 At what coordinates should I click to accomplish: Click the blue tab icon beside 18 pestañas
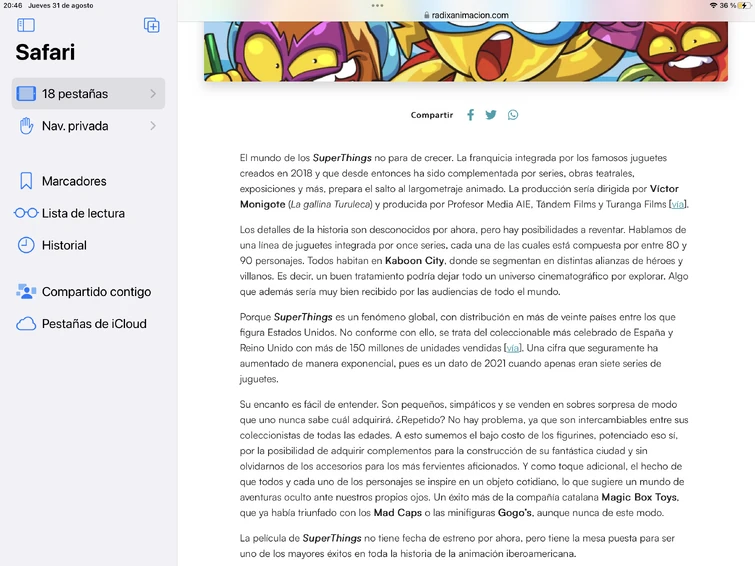click(26, 93)
